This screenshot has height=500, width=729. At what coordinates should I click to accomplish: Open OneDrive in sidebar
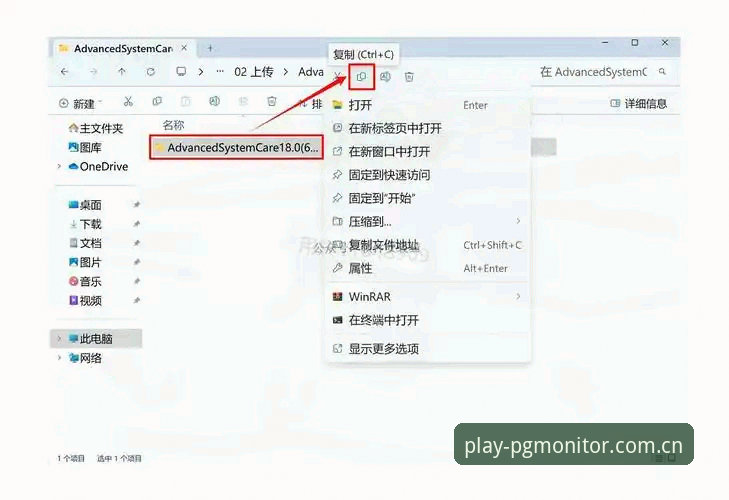pyautogui.click(x=98, y=167)
